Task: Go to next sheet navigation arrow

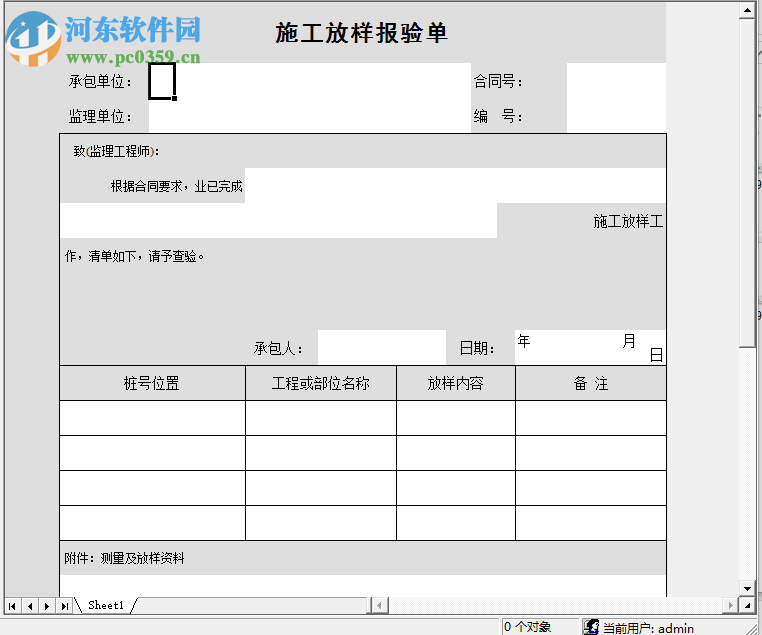Action: click(x=47, y=606)
